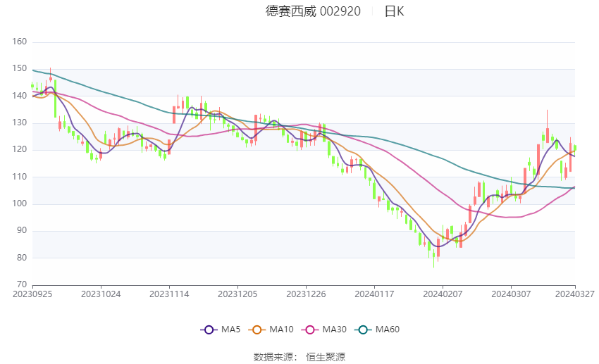This screenshot has height=364, width=599.
Task: Toggle the MA30 pink legend marker
Action: (310, 330)
